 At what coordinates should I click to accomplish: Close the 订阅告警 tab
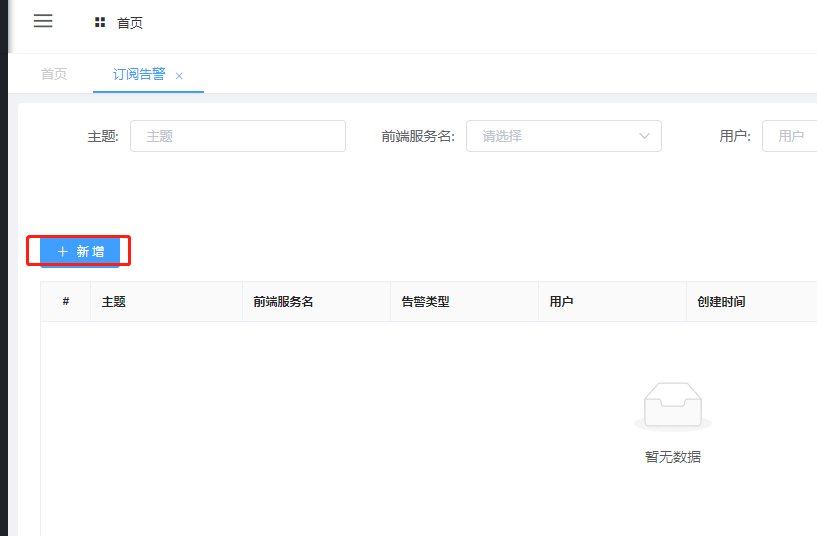(179, 76)
